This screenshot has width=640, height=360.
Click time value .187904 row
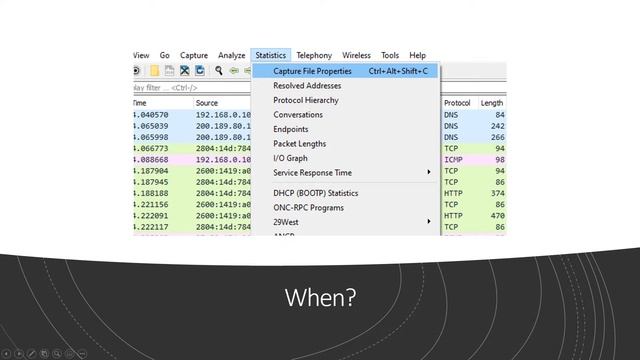151,171
